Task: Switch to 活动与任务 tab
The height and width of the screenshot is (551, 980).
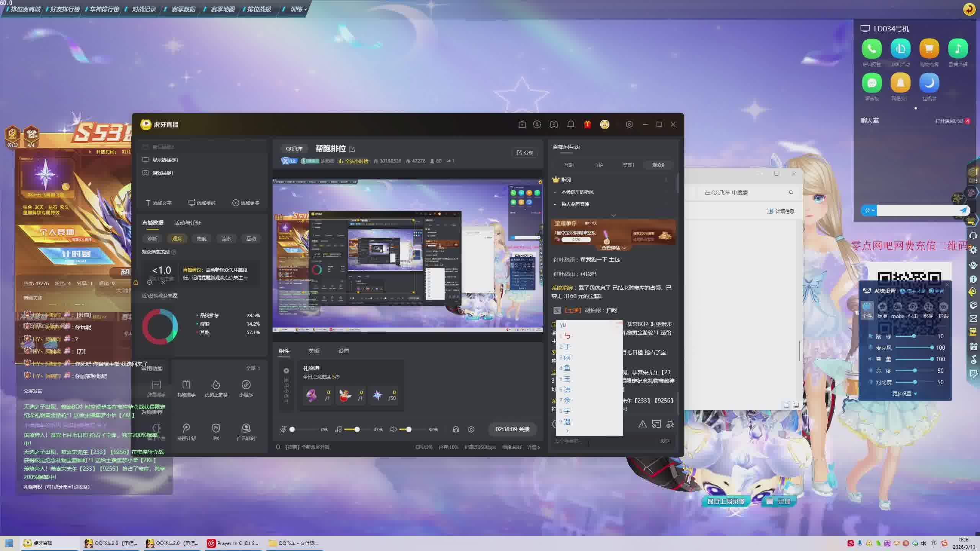Action: tap(187, 223)
